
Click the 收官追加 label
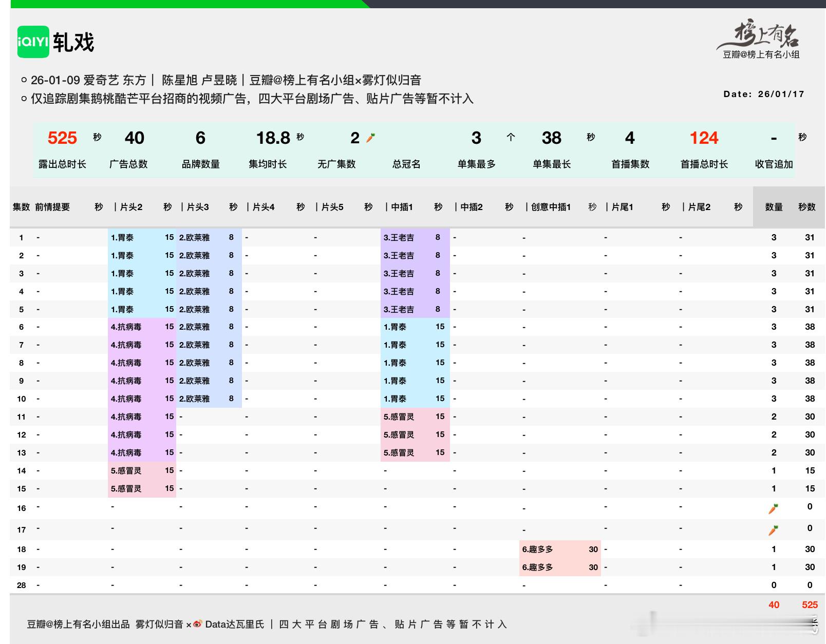[x=774, y=164]
